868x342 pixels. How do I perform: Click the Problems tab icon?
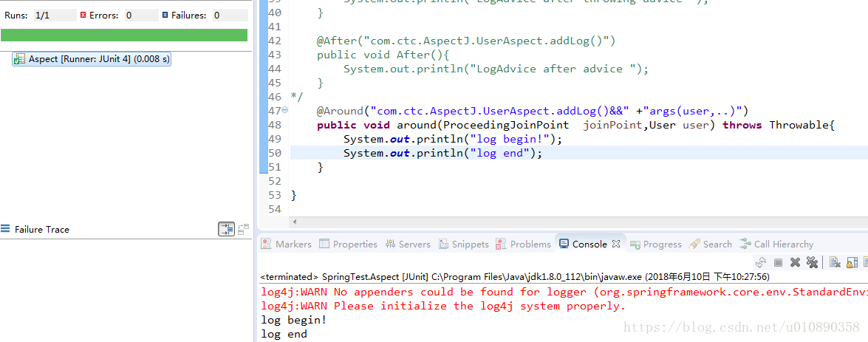coord(501,244)
